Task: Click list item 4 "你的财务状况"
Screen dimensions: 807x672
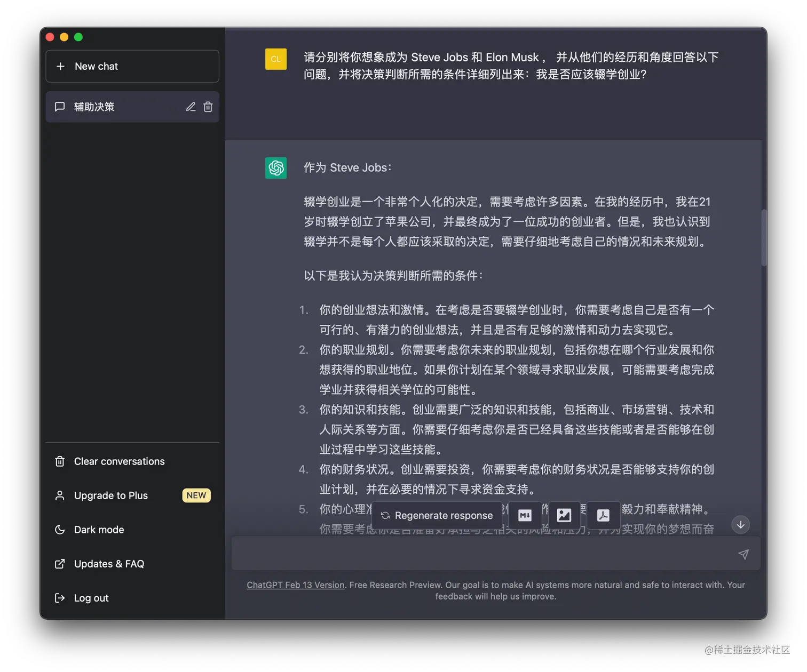Action: pos(517,479)
